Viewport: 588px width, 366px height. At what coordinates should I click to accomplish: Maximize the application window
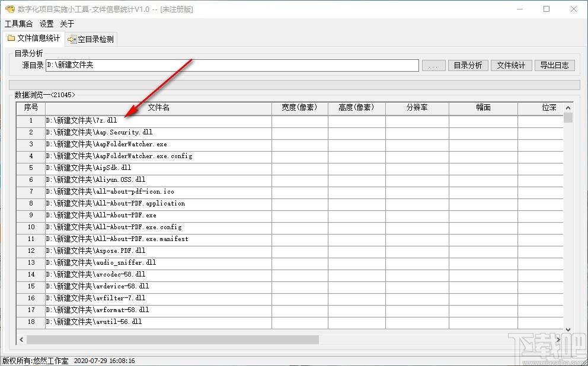(547, 9)
